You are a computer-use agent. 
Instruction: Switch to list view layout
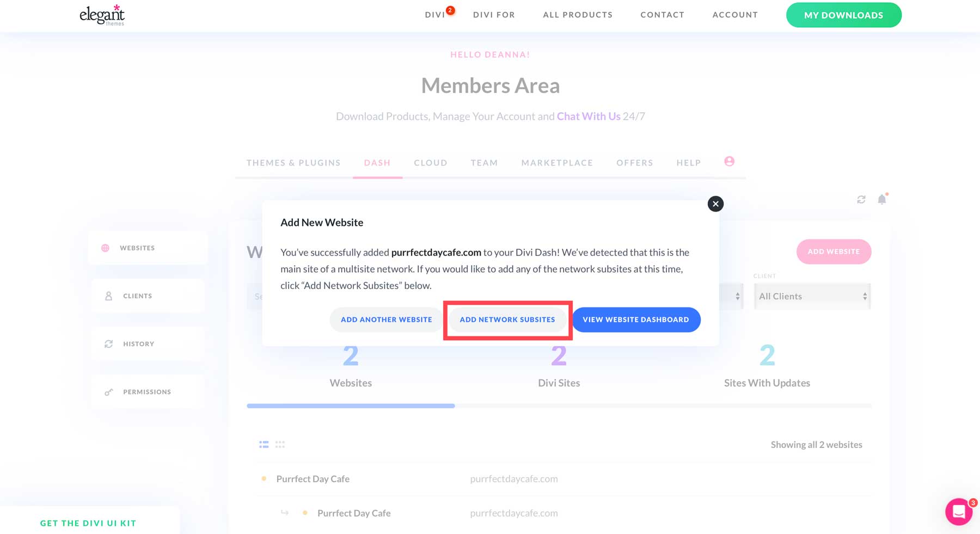(x=264, y=444)
